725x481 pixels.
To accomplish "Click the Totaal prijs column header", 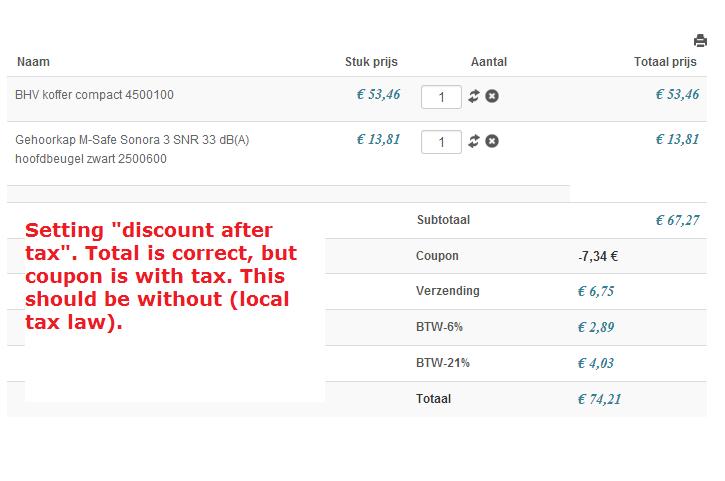I will pos(665,62).
